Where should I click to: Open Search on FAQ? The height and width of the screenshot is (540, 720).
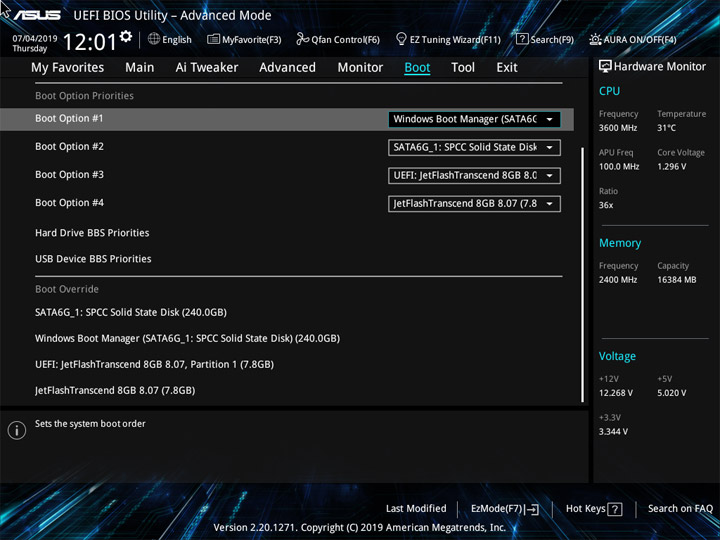point(680,508)
